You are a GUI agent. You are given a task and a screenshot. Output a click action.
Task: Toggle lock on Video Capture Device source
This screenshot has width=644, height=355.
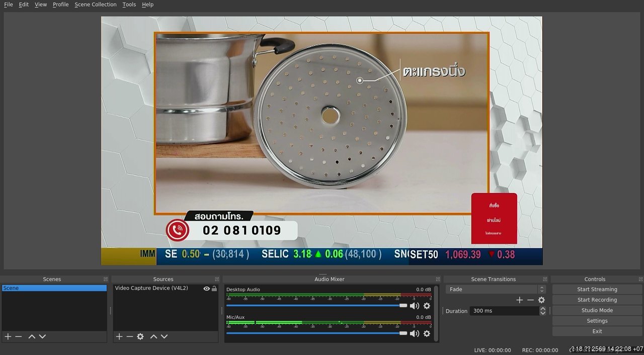click(x=214, y=289)
